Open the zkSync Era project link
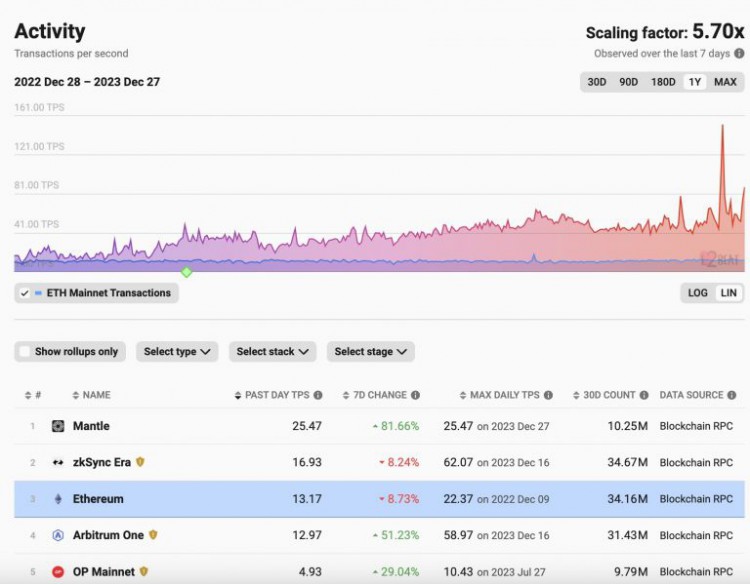This screenshot has width=750, height=584. click(101, 462)
